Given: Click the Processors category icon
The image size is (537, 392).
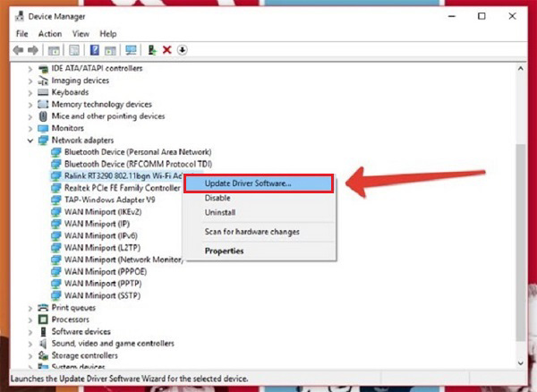Looking at the screenshot, I should (43, 320).
